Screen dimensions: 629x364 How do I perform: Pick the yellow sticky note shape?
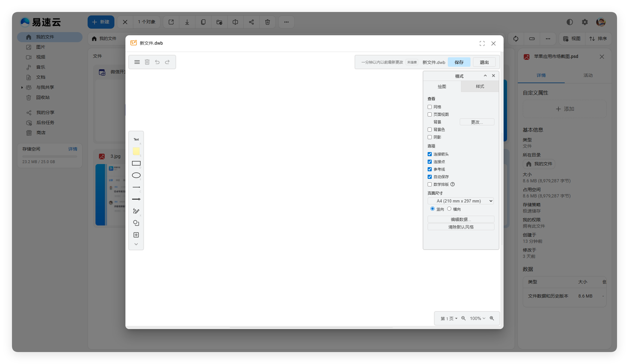pos(136,151)
